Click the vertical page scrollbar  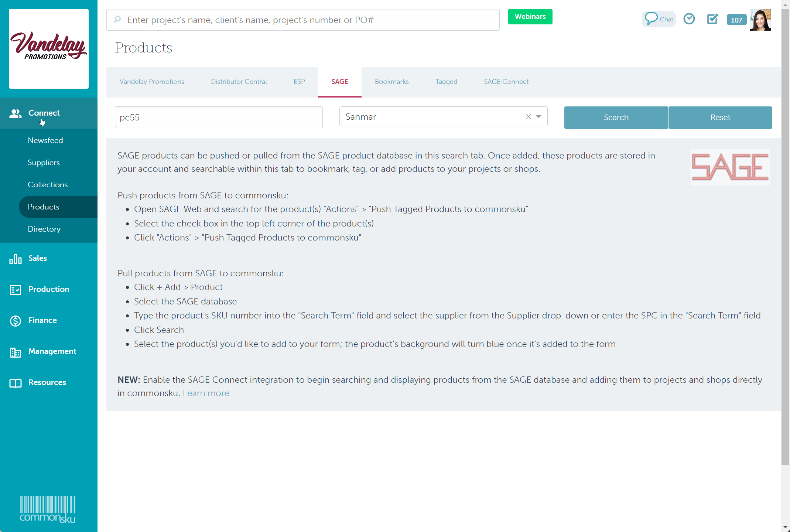pos(785,236)
